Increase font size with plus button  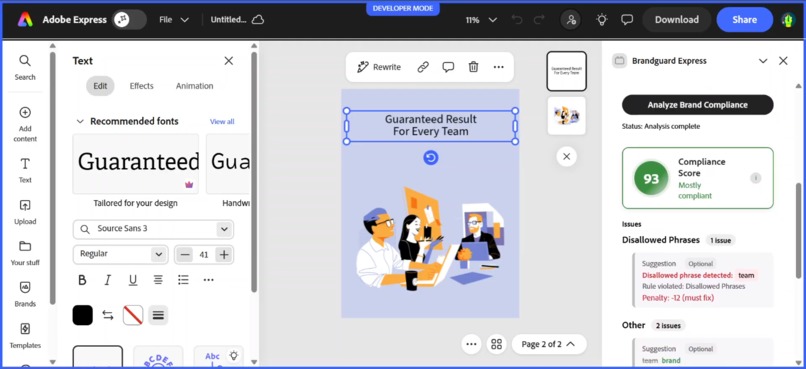click(x=223, y=254)
